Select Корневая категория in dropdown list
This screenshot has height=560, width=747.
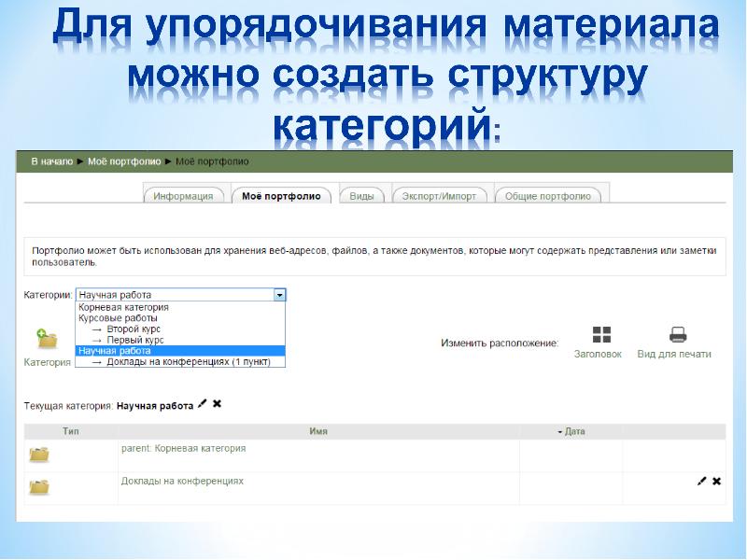point(123,307)
